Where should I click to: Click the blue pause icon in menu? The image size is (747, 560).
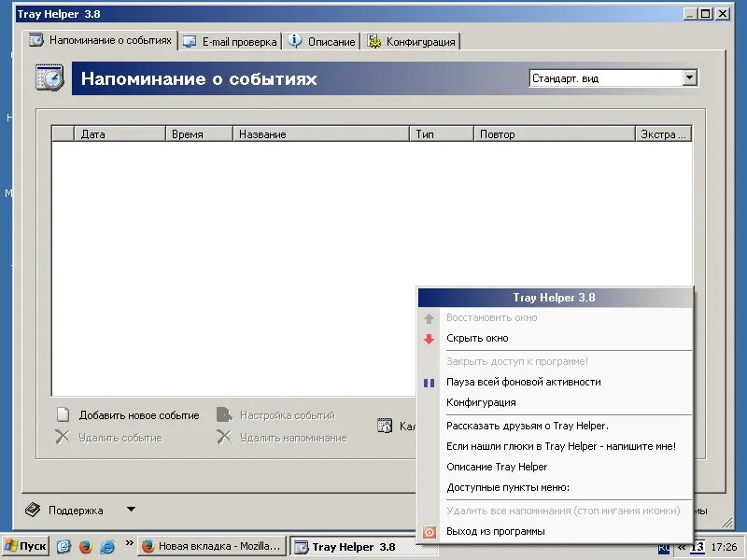(429, 383)
